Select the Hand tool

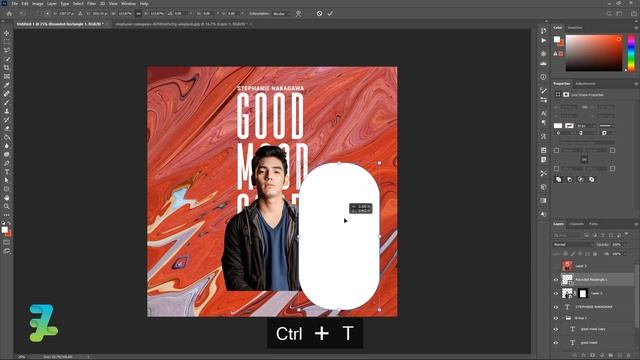coord(7,198)
